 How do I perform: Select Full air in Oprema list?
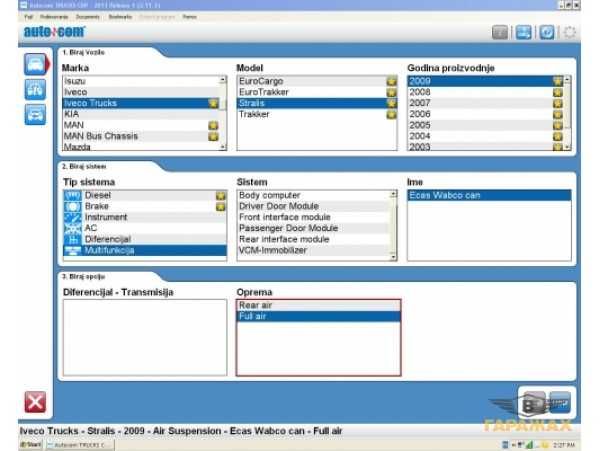[x=319, y=316]
